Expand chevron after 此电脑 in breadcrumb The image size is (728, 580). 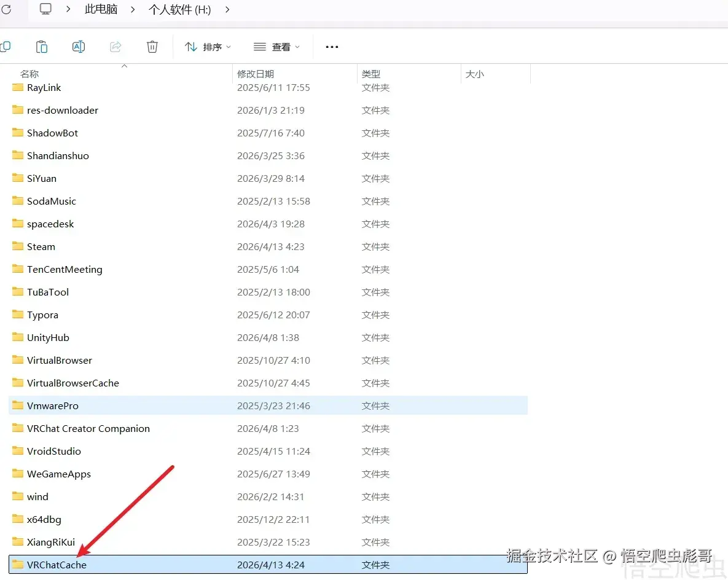(133, 9)
